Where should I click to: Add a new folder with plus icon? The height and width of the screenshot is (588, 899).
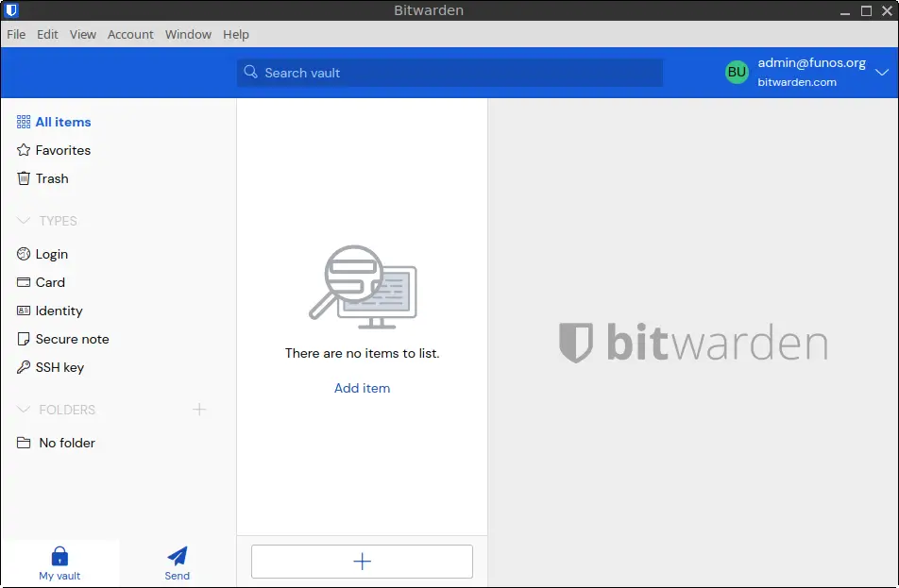coord(199,410)
